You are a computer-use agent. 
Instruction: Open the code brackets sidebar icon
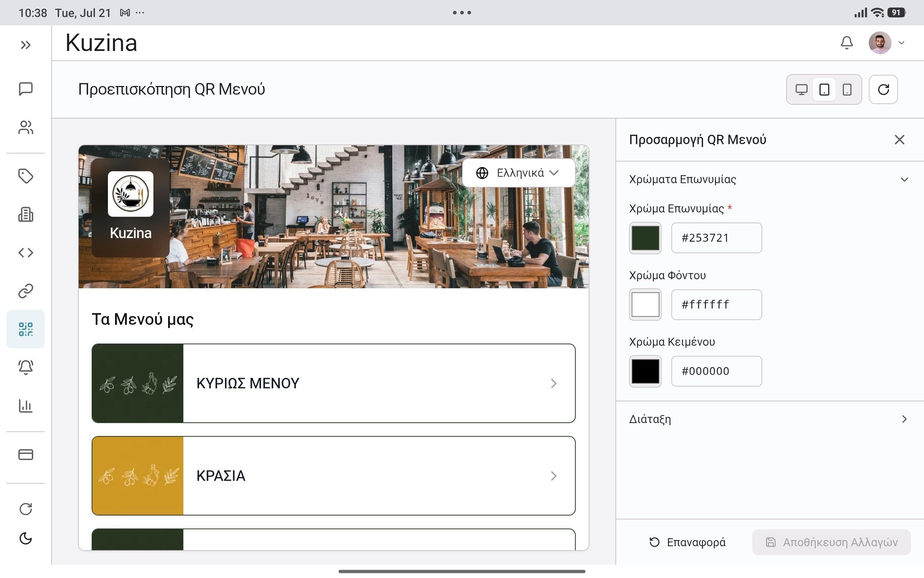pyautogui.click(x=26, y=253)
